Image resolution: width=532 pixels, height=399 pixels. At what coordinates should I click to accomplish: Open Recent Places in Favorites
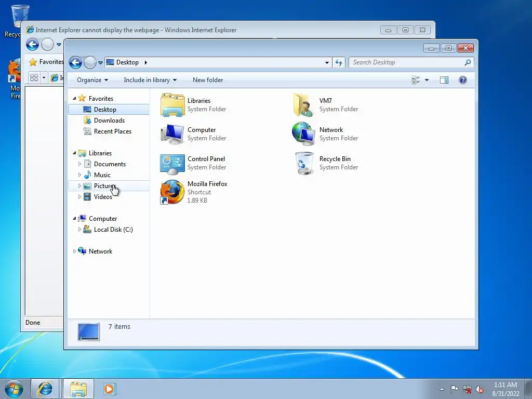pos(113,131)
